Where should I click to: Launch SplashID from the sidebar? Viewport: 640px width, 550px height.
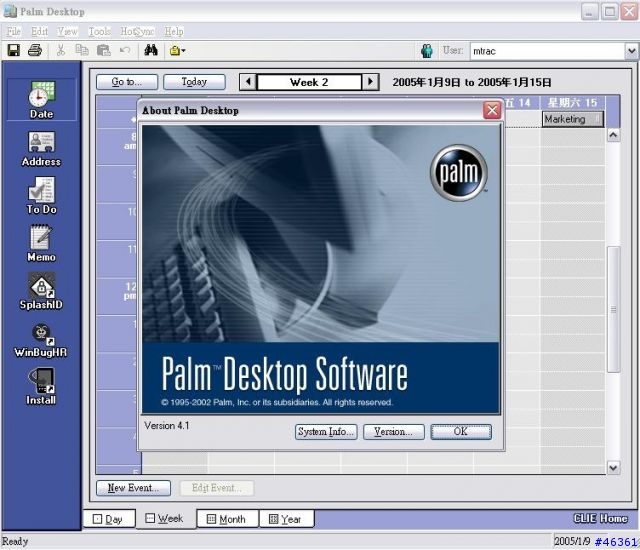41,291
